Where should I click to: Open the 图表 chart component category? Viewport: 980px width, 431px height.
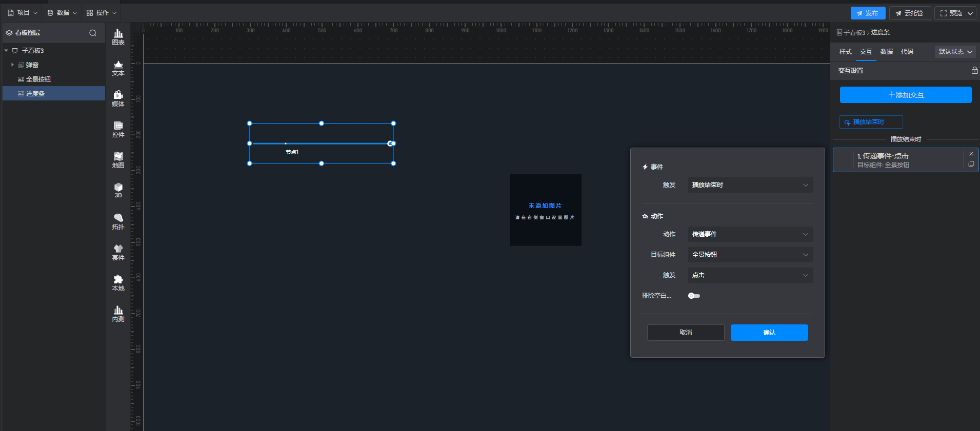pyautogui.click(x=118, y=37)
